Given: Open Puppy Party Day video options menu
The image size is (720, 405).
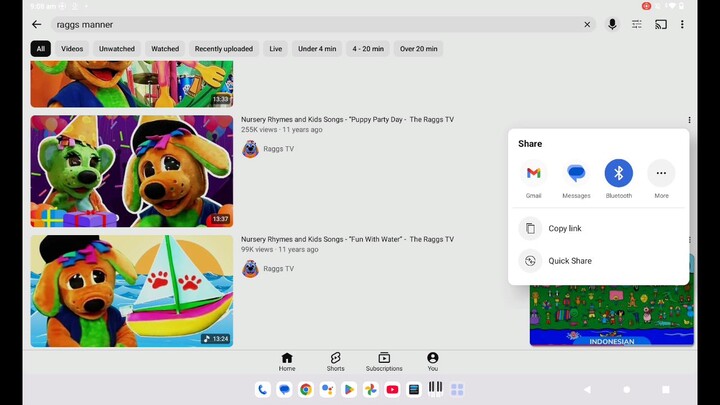Looking at the screenshot, I should [689, 120].
